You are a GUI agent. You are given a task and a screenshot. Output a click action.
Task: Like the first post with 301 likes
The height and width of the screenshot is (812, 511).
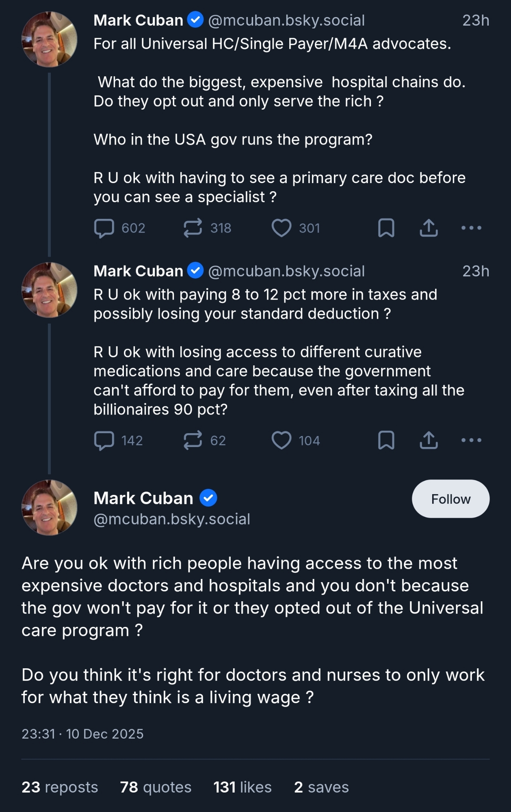click(x=281, y=228)
